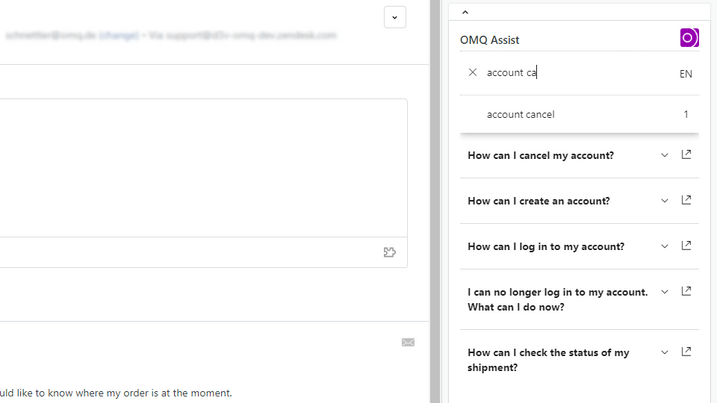Click inside the ticket reply text area

pyautogui.click(x=203, y=168)
